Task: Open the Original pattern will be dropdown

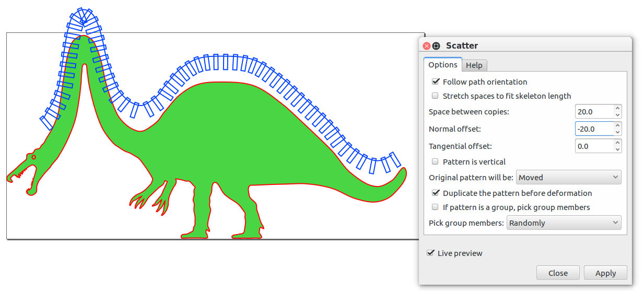Action: [x=568, y=178]
